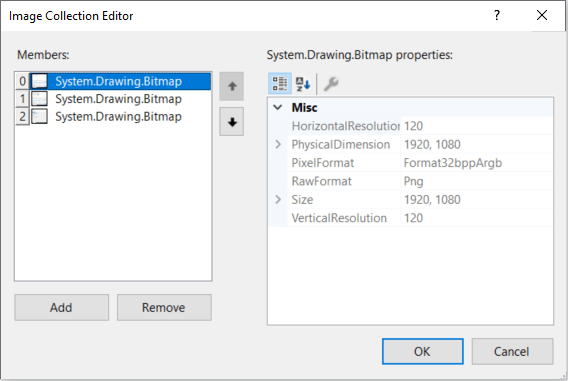Open Property Pages wrench icon
The image size is (568, 381).
pyautogui.click(x=331, y=84)
